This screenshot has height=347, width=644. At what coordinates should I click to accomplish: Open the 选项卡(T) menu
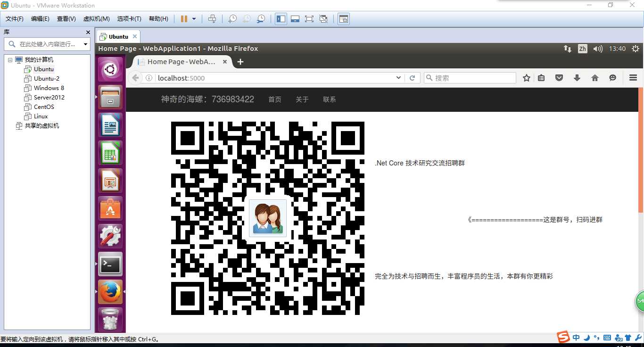129,19
